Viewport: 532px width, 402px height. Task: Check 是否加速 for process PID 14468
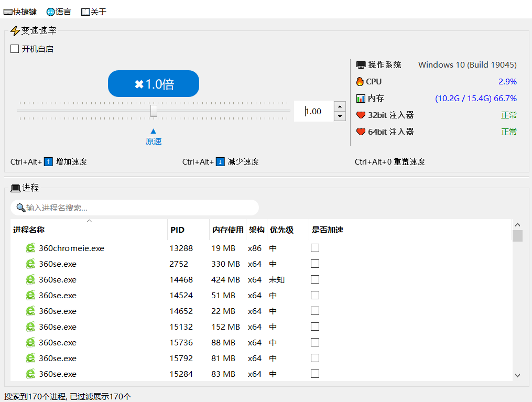314,279
